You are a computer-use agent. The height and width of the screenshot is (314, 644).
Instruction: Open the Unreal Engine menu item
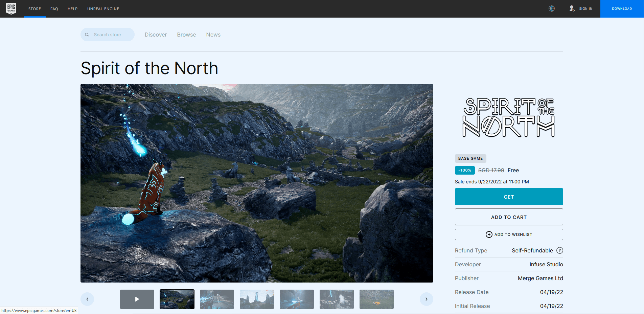point(103,9)
